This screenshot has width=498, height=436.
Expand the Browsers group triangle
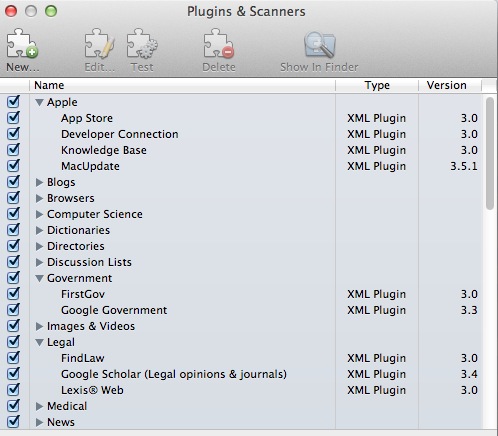tap(39, 198)
